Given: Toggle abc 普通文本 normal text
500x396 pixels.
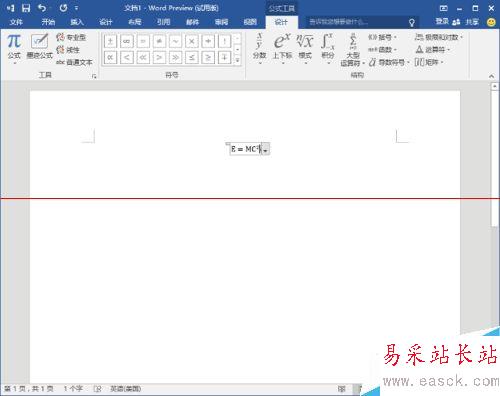Looking at the screenshot, I should pos(74,62).
